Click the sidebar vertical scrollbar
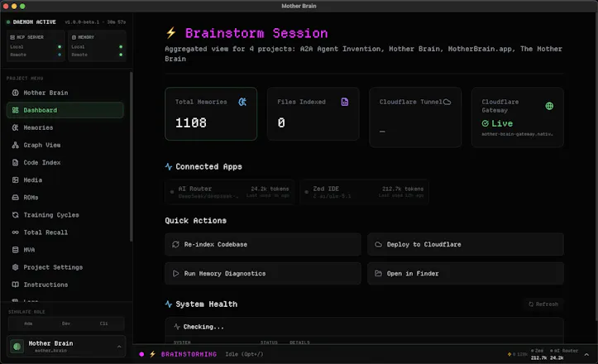The image size is (598, 364). (132, 156)
